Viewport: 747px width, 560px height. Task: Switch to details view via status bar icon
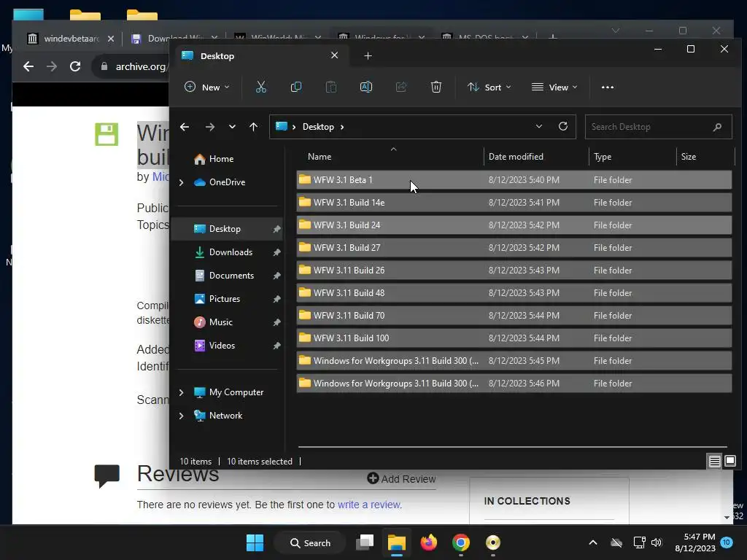click(715, 461)
